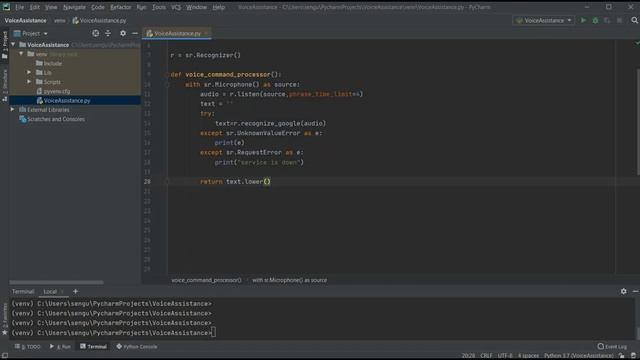Screen dimensions: 640x360
Task: Hide the Project panel with minus icon
Action: (x=135, y=33)
